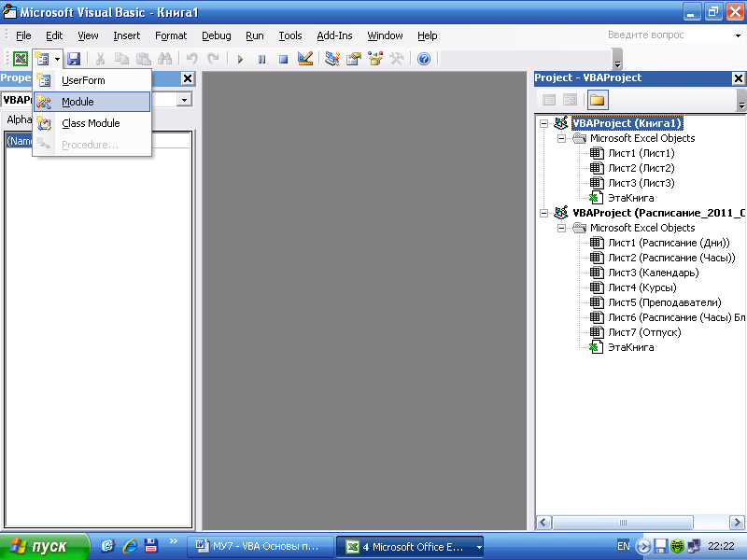747x560 pixels.
Task: Select Лист3 (Лист3) in project tree
Action: 641,183
